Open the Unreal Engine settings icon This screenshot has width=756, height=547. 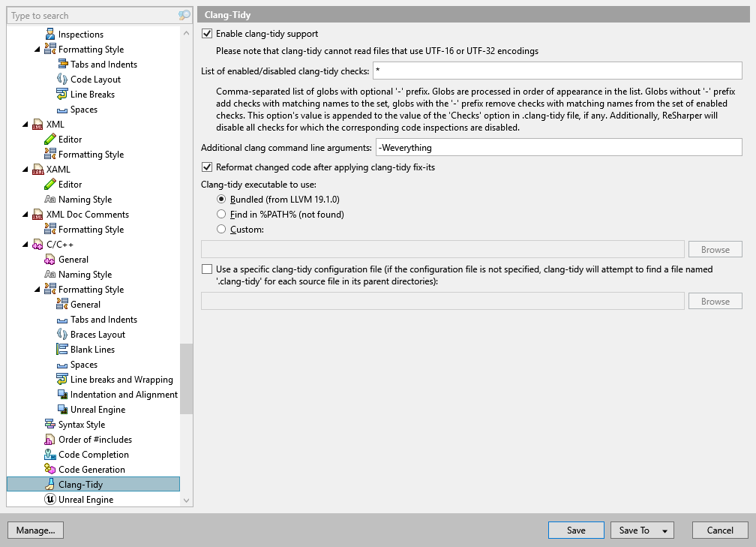pyautogui.click(x=49, y=499)
